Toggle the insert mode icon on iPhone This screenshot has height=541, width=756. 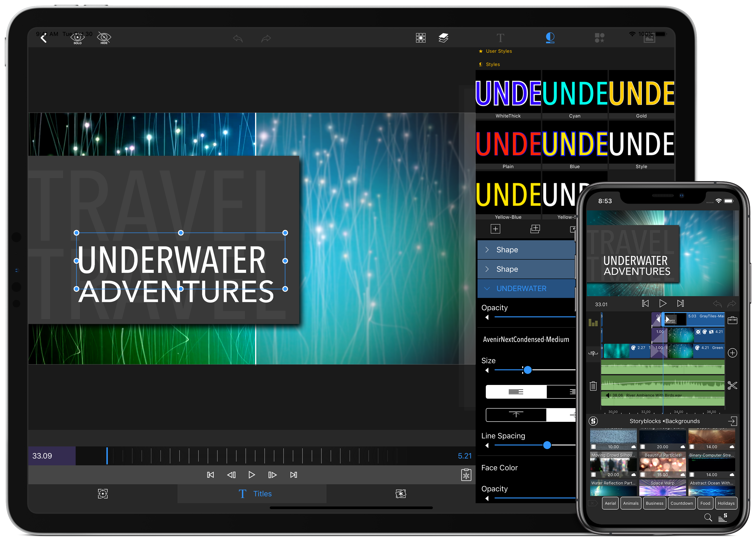pos(593,353)
